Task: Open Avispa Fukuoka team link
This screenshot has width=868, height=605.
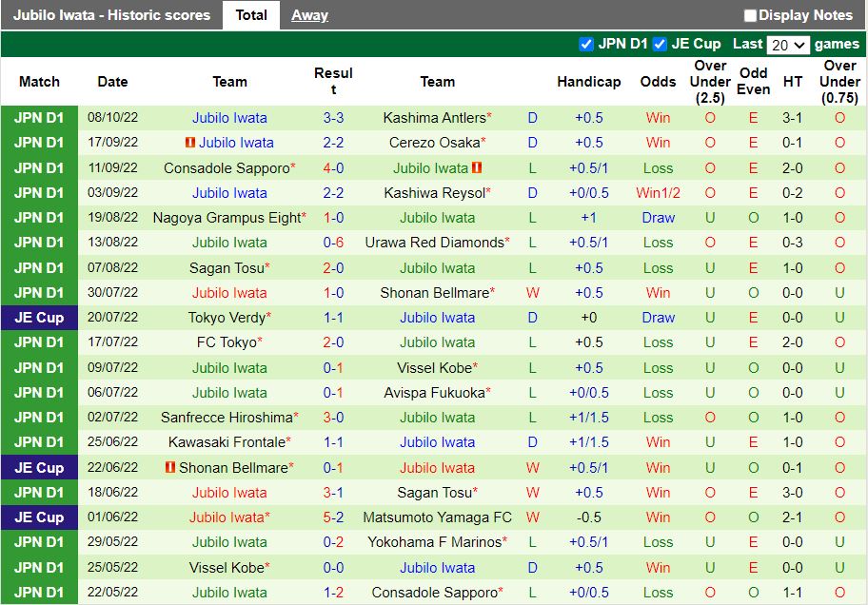Action: point(435,393)
